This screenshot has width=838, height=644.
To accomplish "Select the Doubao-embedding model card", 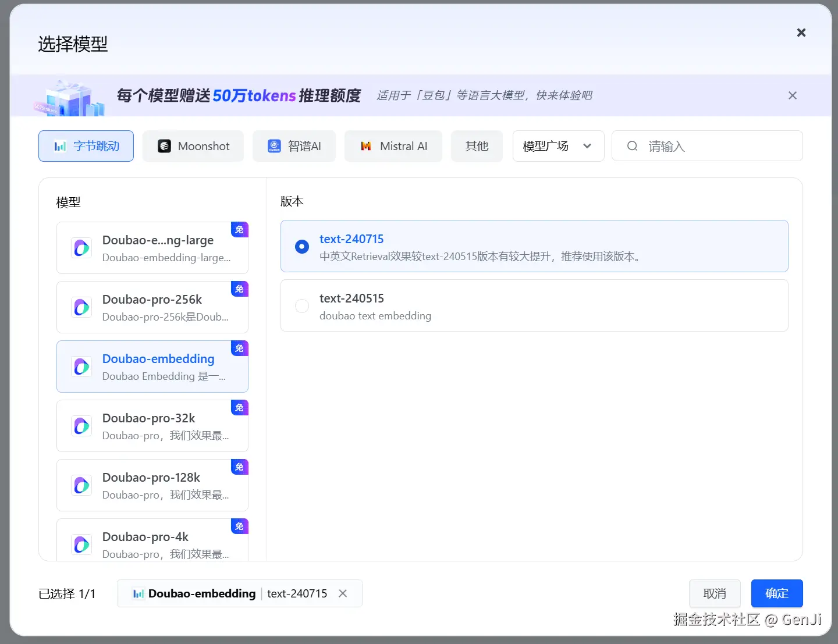I will pyautogui.click(x=152, y=367).
